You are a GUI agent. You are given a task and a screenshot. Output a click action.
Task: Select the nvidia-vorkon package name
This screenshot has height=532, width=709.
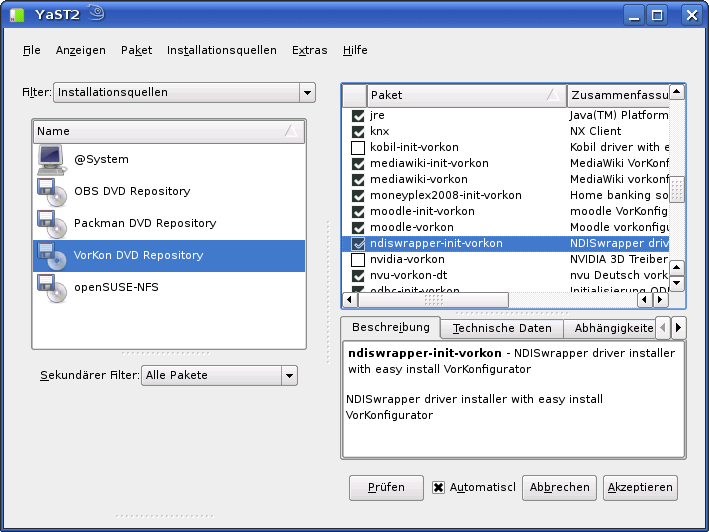pyautogui.click(x=407, y=259)
